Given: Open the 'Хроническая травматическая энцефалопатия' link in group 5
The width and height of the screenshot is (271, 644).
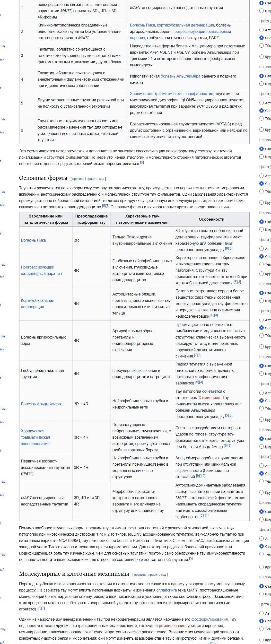Looking at the screenshot, I should click(x=172, y=94).
